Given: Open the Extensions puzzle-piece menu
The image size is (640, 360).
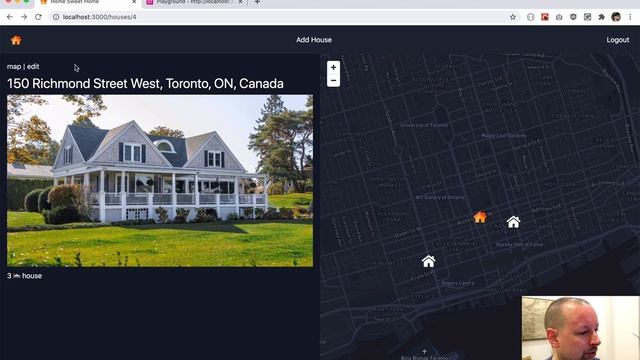Looking at the screenshot, I should click(x=602, y=17).
